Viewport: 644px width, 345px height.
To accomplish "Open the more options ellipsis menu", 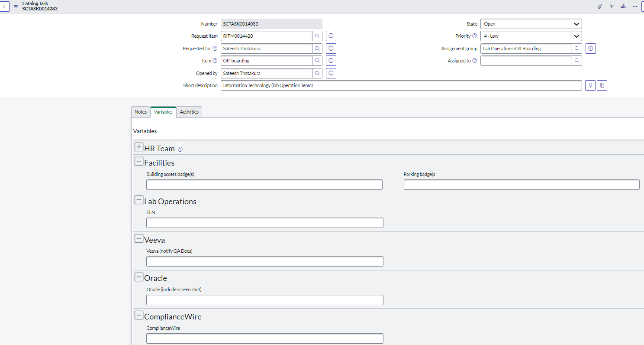I will tap(634, 6).
